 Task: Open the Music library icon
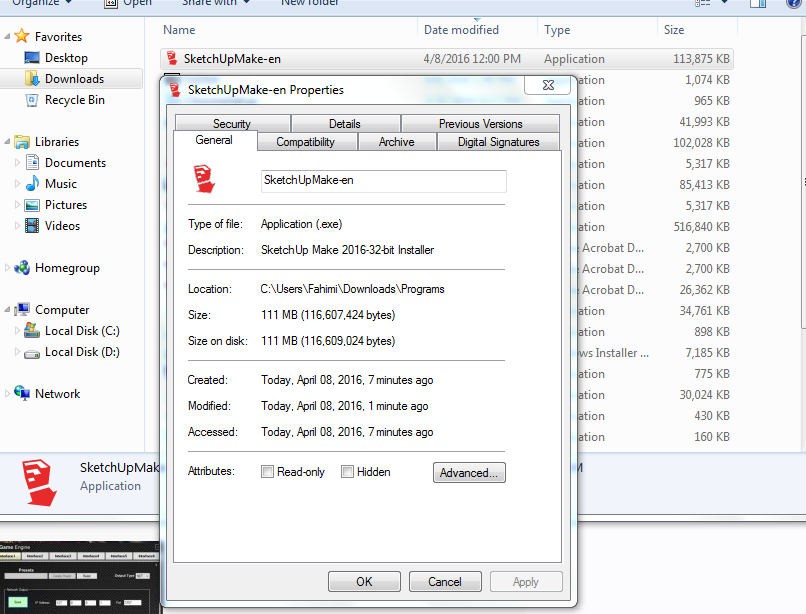(32, 184)
